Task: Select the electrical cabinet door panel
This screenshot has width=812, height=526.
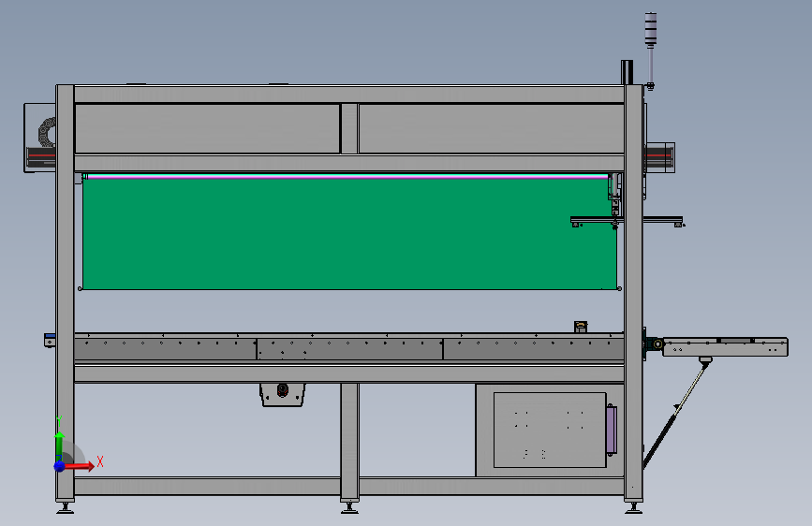Action: [x=550, y=431]
